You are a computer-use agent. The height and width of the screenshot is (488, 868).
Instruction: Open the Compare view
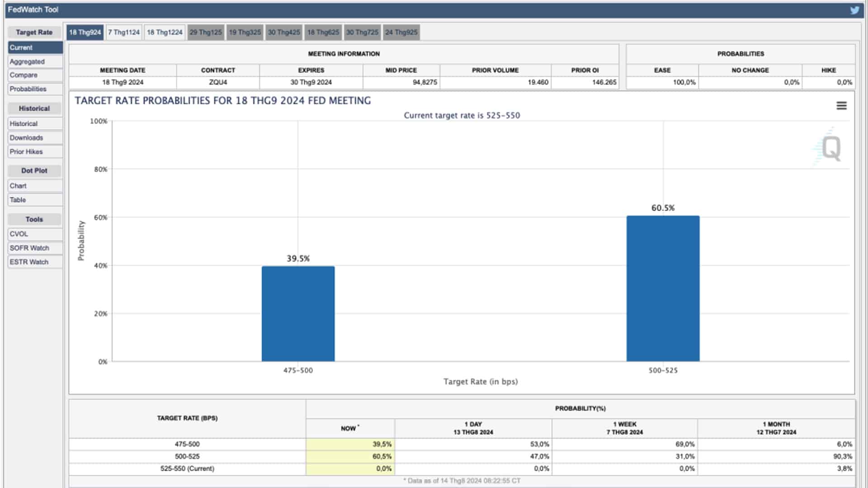click(x=35, y=75)
